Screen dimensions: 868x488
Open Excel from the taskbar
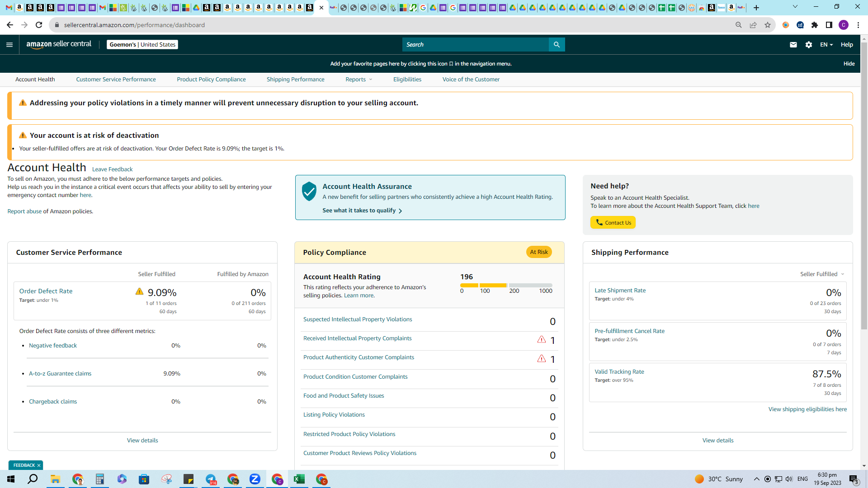[299, 479]
